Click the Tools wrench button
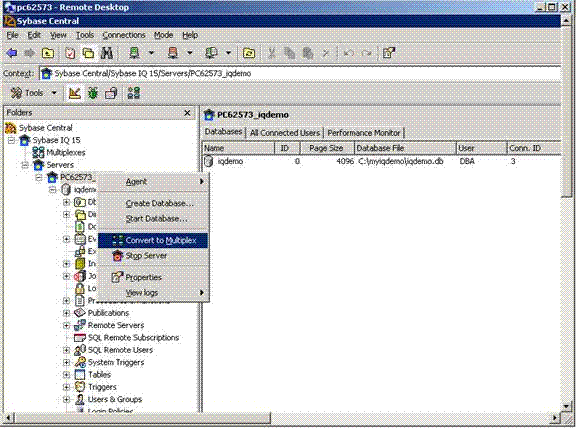The image size is (576, 429). 27,93
